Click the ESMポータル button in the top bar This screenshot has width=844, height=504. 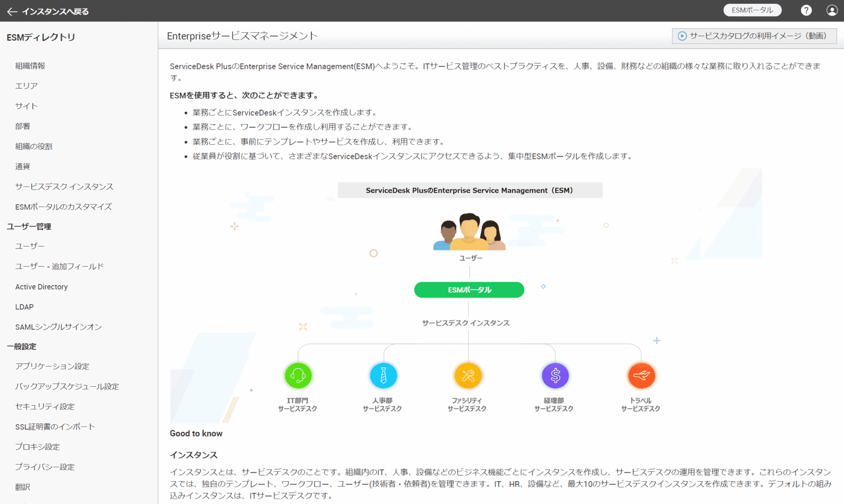point(752,9)
